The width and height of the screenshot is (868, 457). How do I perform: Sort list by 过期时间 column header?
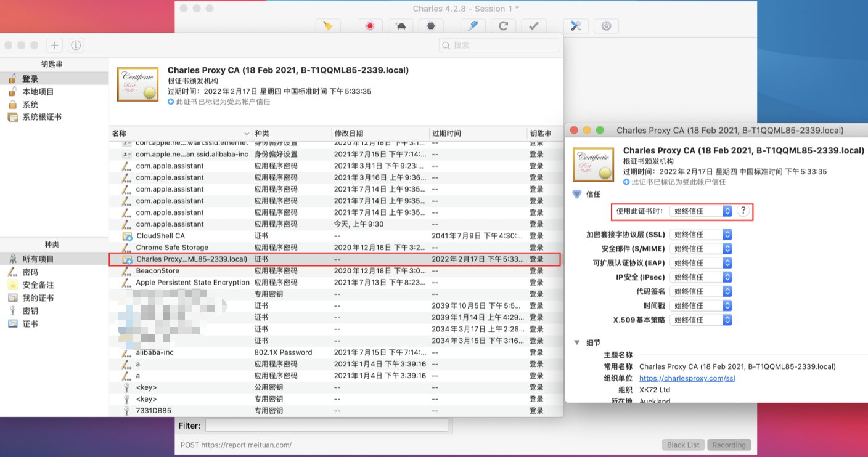click(x=478, y=134)
